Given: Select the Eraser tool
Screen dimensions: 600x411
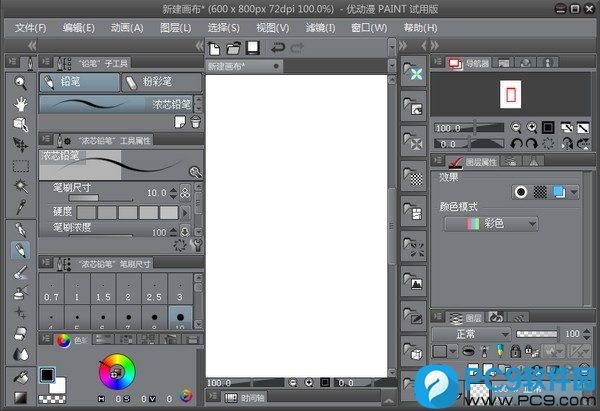Looking at the screenshot, I should point(20,334).
